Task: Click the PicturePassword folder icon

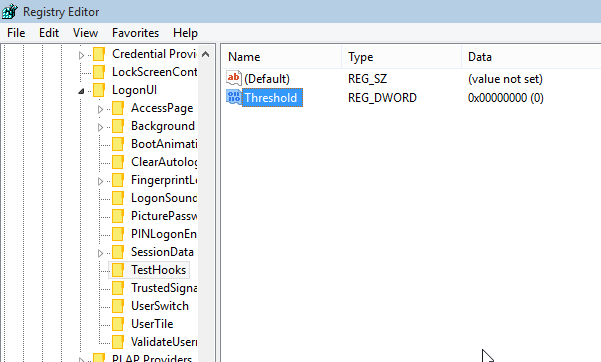Action: 118,216
